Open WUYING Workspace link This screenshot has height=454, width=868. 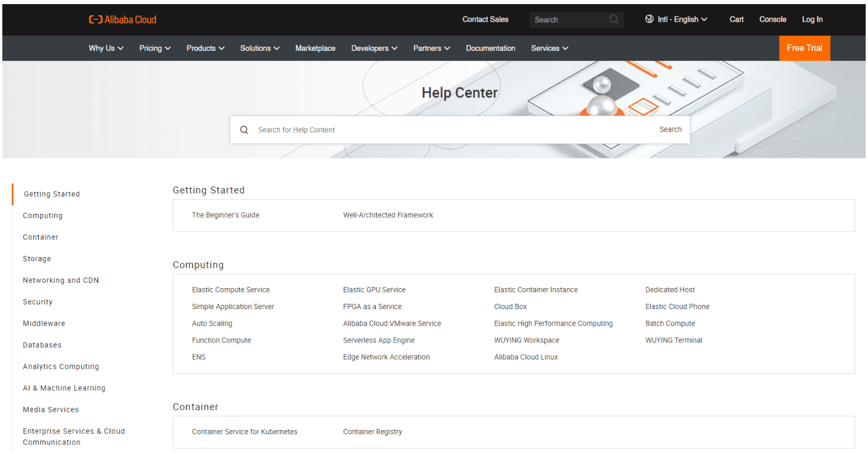tap(527, 341)
